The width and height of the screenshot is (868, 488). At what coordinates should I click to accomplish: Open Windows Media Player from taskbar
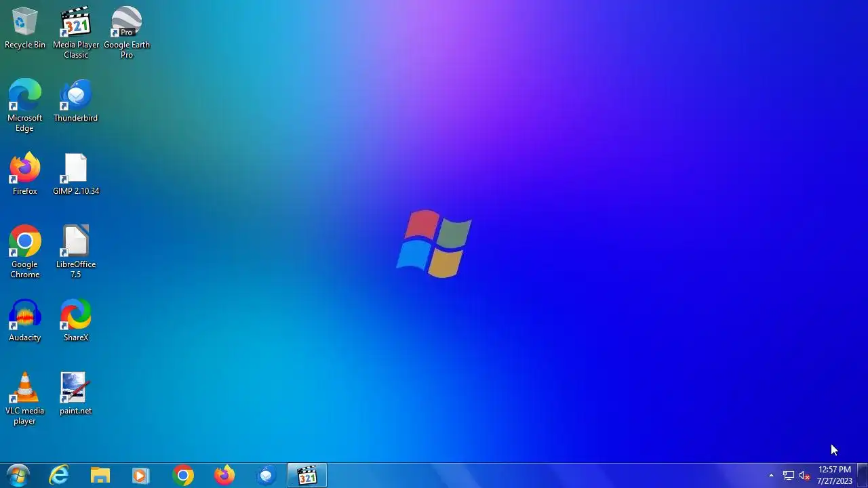[141, 476]
